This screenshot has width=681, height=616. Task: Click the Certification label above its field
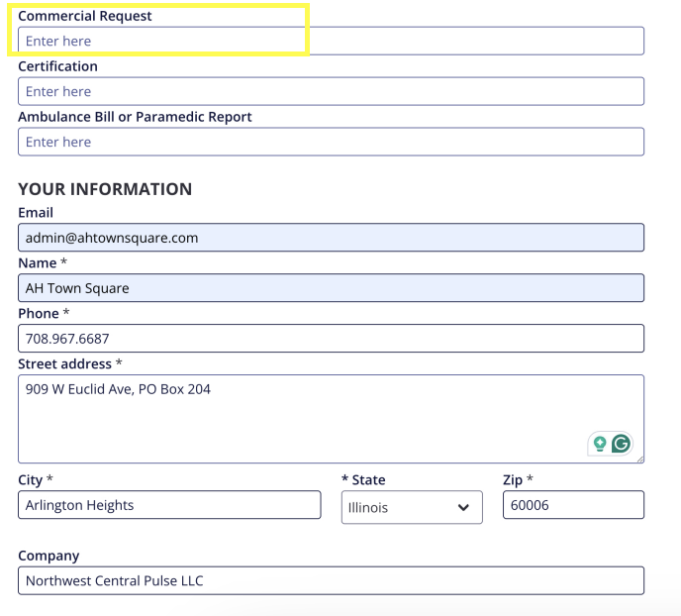tap(57, 66)
